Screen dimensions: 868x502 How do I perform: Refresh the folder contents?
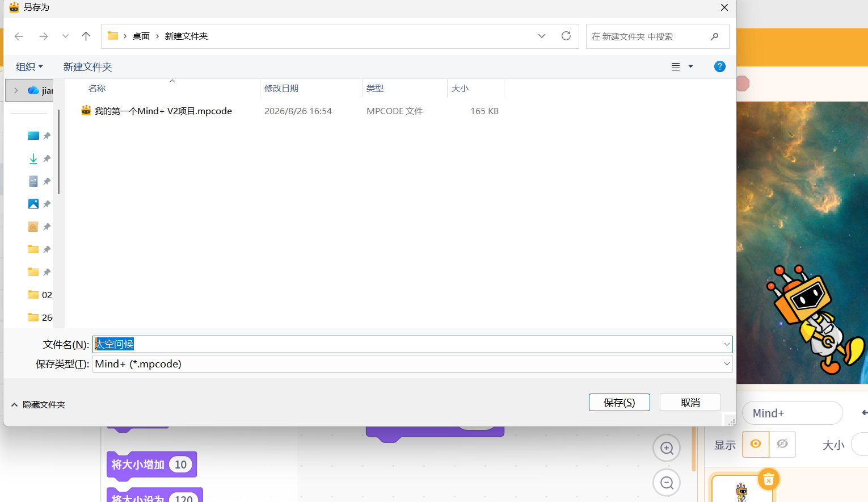click(x=566, y=36)
